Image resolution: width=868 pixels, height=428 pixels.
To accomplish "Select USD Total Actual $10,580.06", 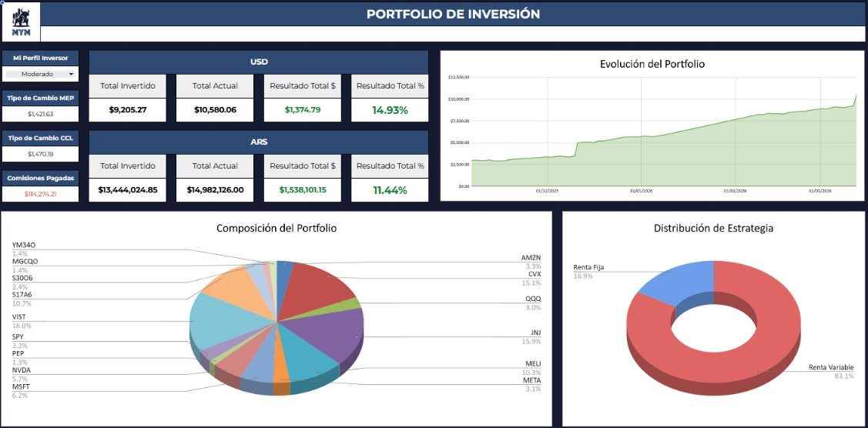I will 216,110.
